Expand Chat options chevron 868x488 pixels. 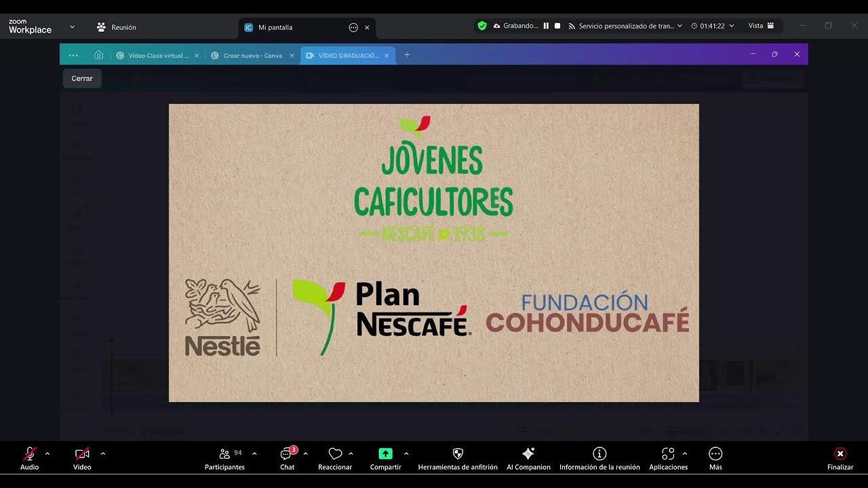click(x=306, y=453)
